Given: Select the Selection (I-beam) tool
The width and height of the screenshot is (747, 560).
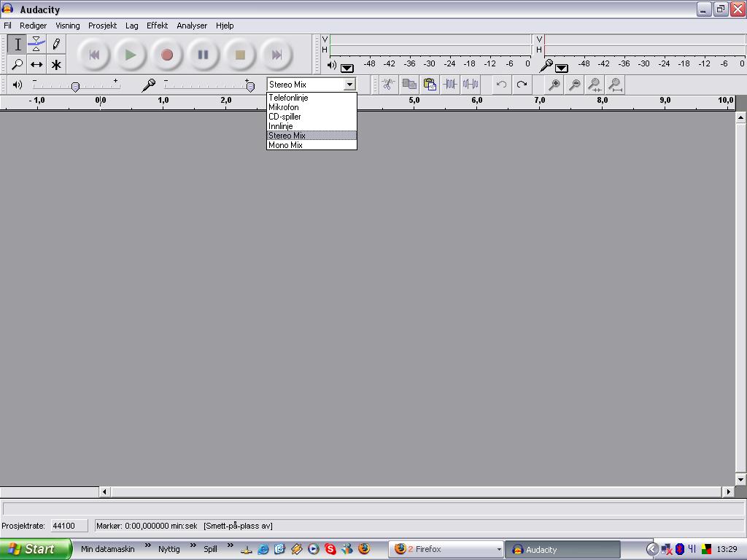Looking at the screenshot, I should [18, 44].
